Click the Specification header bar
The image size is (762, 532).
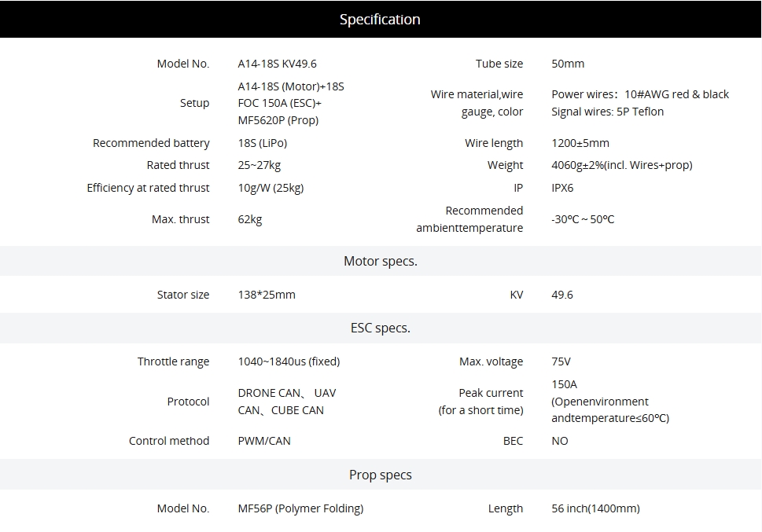[380, 20]
